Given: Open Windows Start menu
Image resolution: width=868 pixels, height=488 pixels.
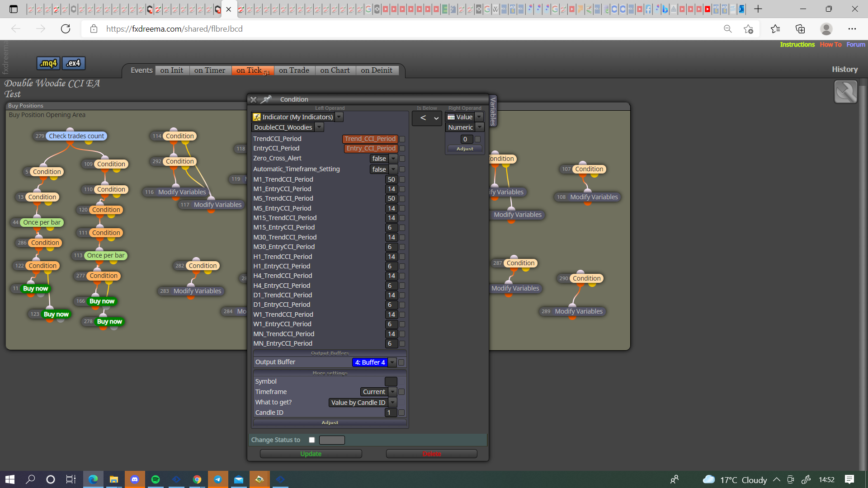Looking at the screenshot, I should [x=10, y=479].
